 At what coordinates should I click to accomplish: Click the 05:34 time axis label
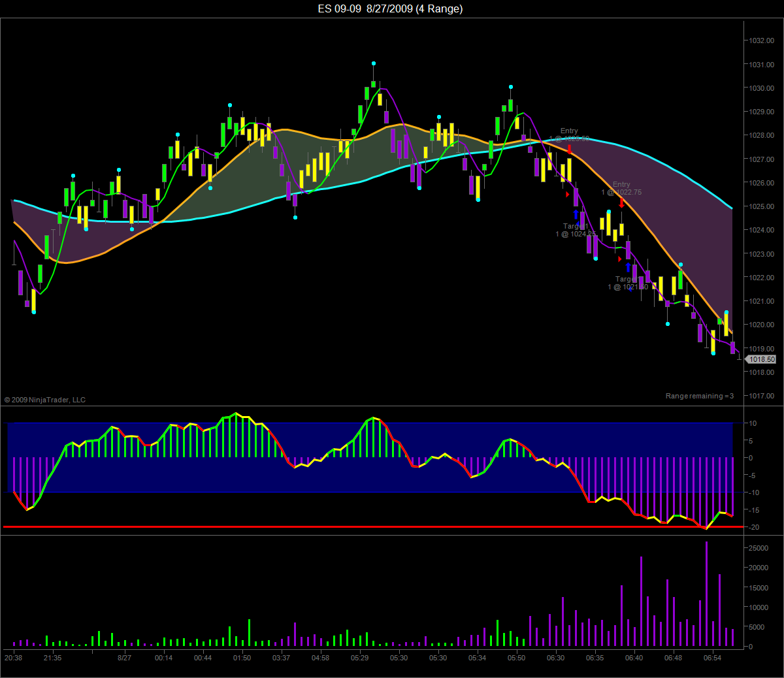(477, 658)
